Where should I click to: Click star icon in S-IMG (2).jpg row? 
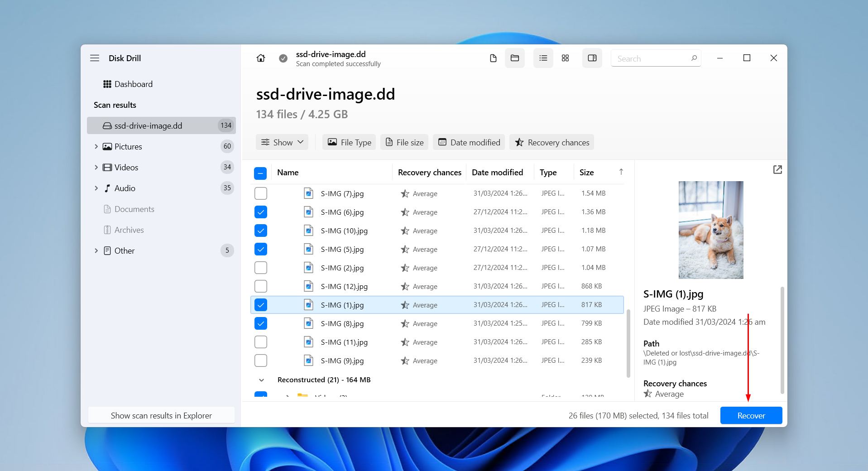pos(405,268)
